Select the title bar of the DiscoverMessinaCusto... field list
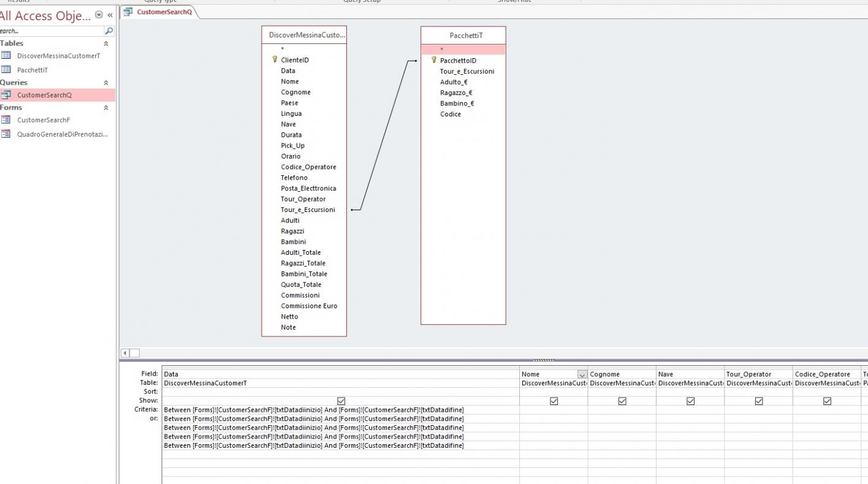868x484 pixels. click(x=304, y=35)
